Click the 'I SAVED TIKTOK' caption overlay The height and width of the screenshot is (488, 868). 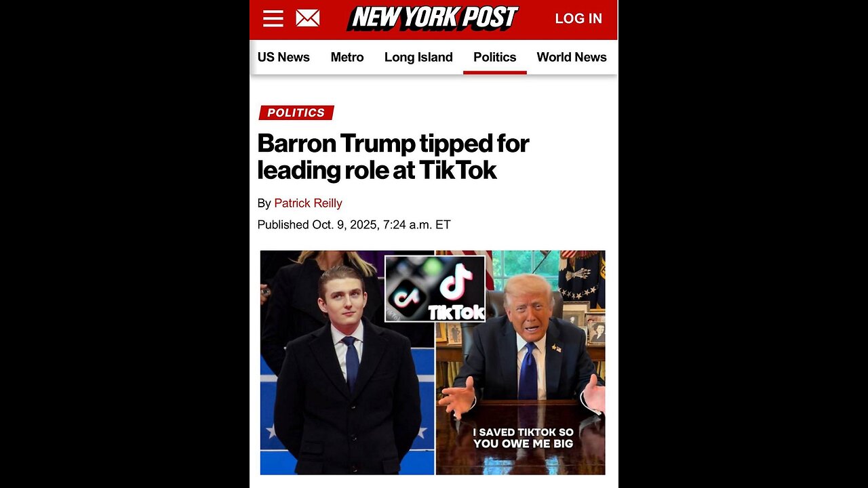[x=524, y=438]
